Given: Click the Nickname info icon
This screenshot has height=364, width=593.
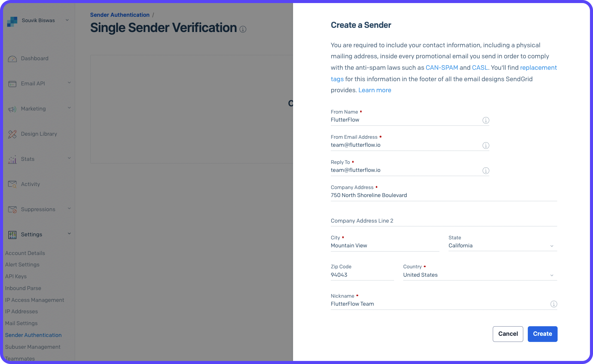Looking at the screenshot, I should coord(553,304).
